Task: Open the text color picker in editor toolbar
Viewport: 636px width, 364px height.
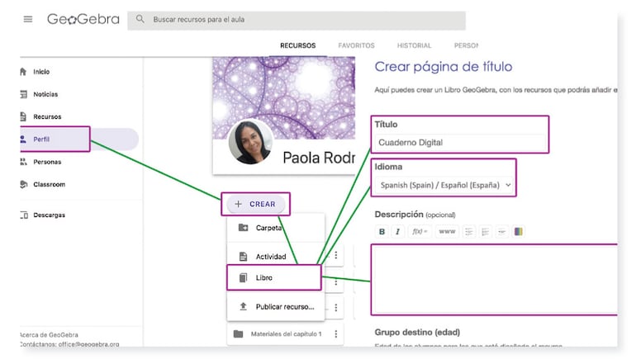Action: tap(518, 232)
